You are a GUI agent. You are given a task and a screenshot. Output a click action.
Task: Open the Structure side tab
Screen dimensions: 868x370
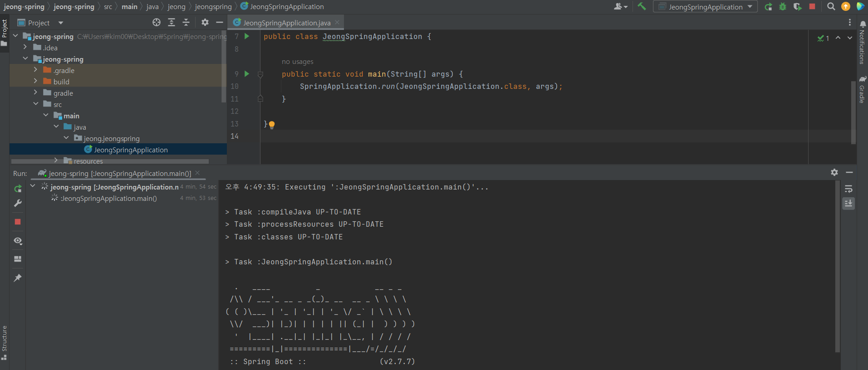[5, 342]
